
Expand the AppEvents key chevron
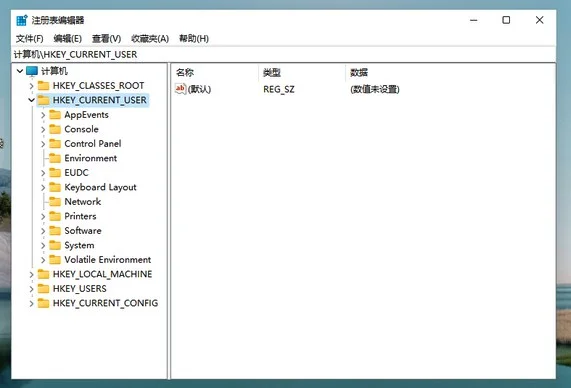[x=43, y=115]
